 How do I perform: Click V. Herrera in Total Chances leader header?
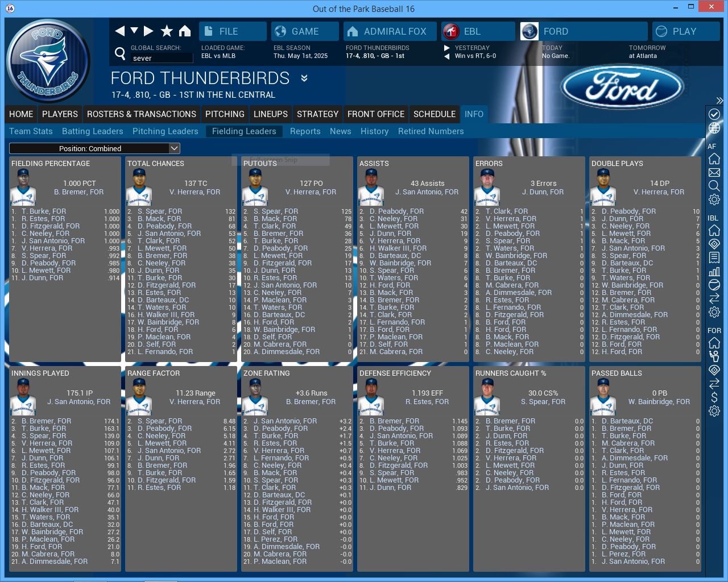tap(195, 192)
